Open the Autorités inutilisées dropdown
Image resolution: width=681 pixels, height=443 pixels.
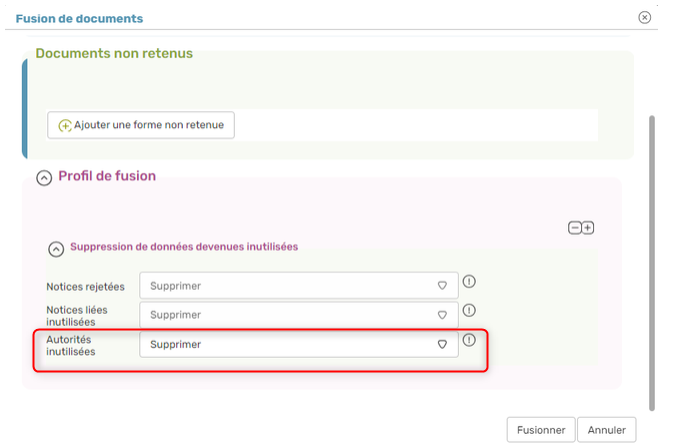click(x=299, y=344)
